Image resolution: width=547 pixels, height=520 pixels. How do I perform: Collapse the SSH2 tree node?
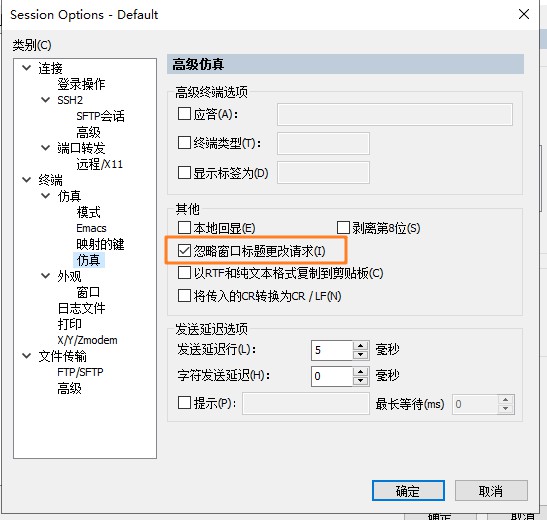(46, 100)
